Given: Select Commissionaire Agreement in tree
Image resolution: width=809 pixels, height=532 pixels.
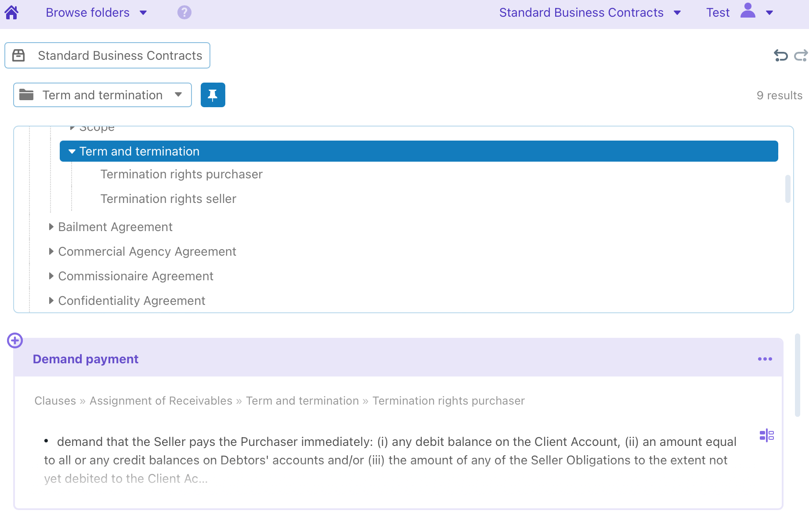Looking at the screenshot, I should [136, 276].
